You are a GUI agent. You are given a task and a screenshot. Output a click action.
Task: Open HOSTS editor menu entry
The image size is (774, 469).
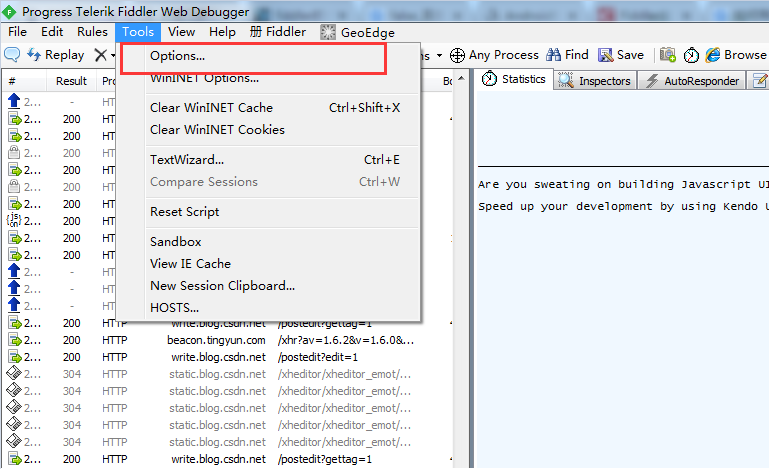point(268,308)
